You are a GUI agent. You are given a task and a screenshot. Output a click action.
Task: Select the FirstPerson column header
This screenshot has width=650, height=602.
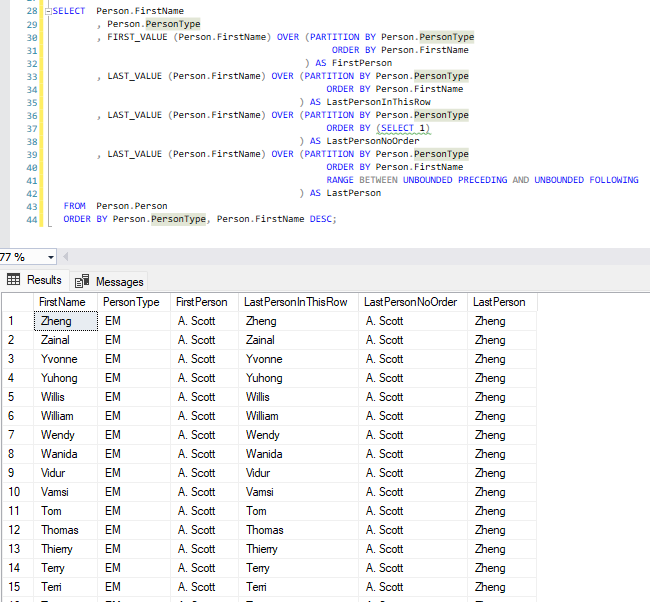click(204, 302)
